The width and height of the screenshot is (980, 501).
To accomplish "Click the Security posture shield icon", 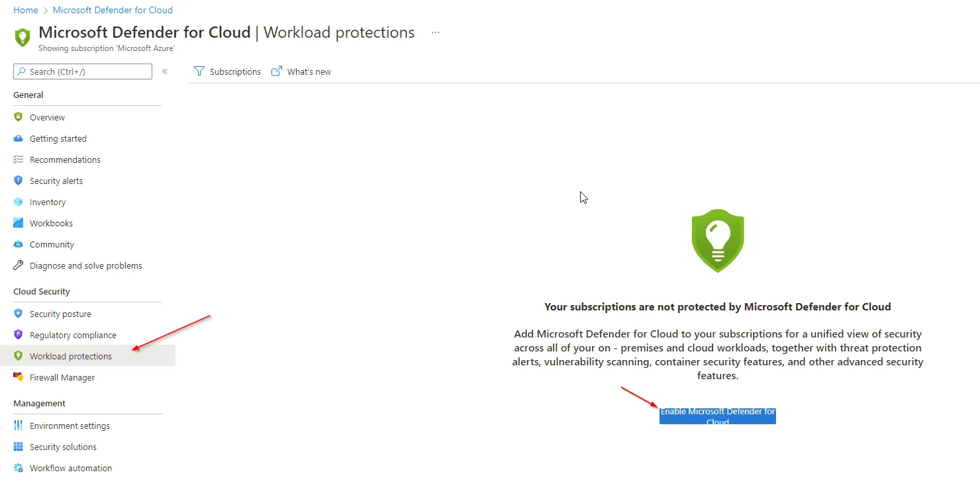I will pyautogui.click(x=19, y=314).
